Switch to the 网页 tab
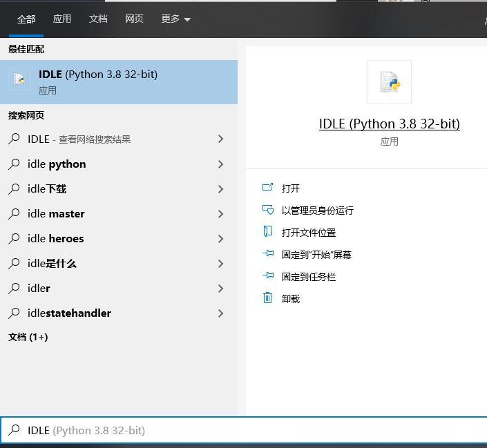The width and height of the screenshot is (487, 448). pyautogui.click(x=134, y=19)
